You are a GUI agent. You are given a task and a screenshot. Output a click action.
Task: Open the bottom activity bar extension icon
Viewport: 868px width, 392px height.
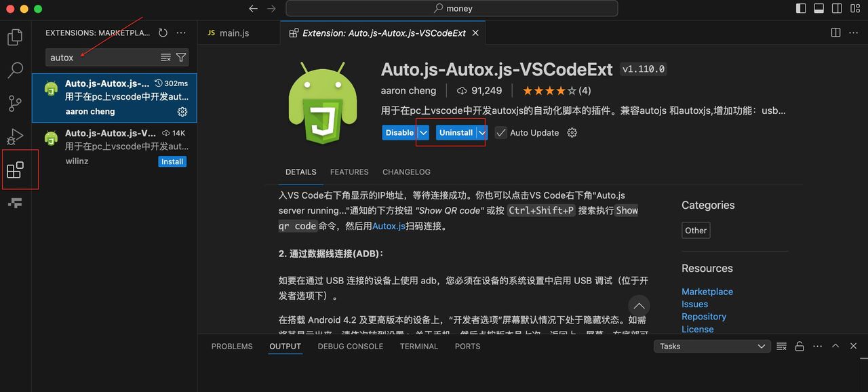15,202
